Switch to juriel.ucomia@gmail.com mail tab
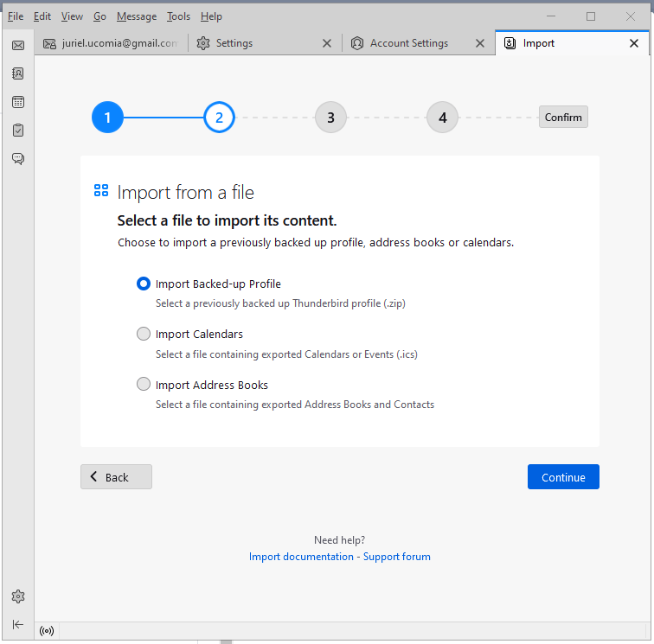 coord(111,43)
